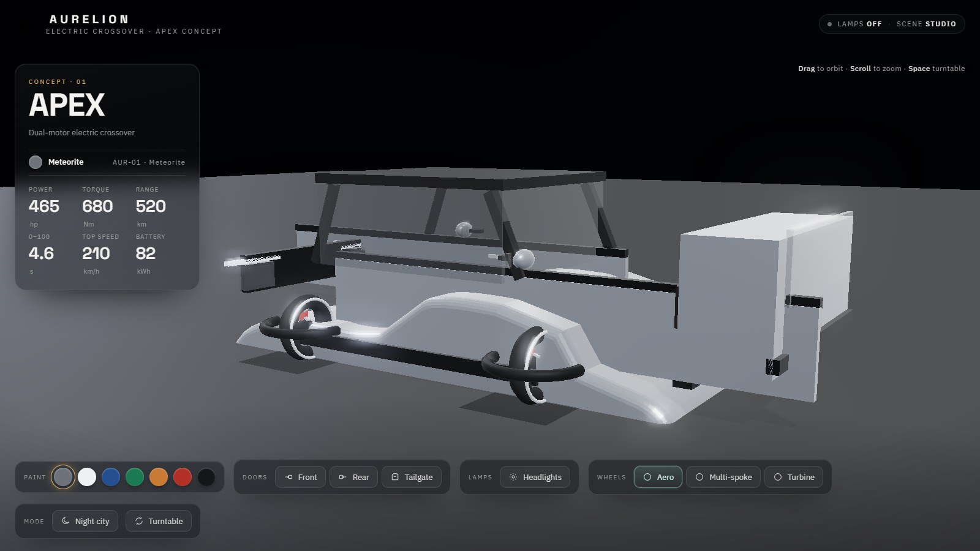
Task: Click the APEX concept heading
Action: (x=67, y=105)
